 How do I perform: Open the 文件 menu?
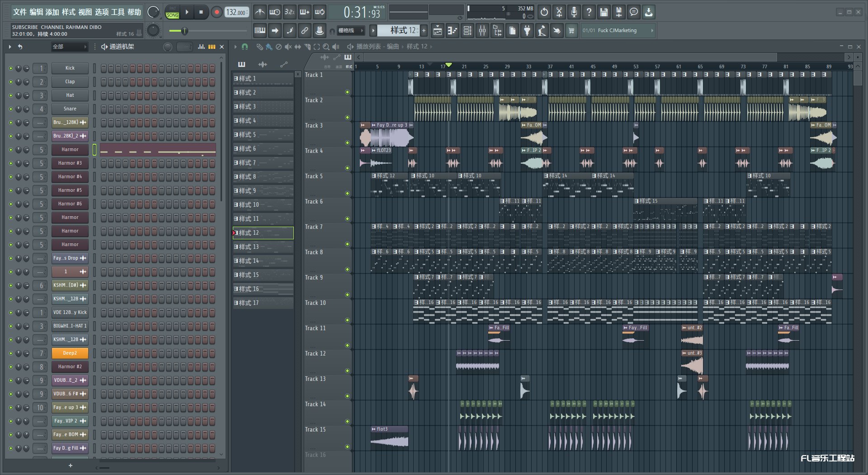click(19, 12)
